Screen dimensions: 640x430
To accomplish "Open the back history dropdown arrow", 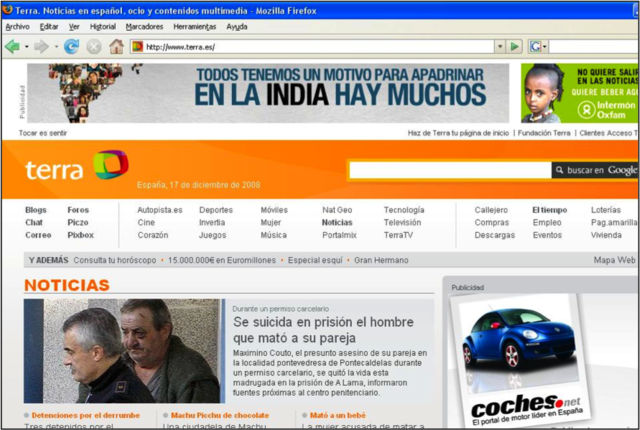I will click(27, 47).
